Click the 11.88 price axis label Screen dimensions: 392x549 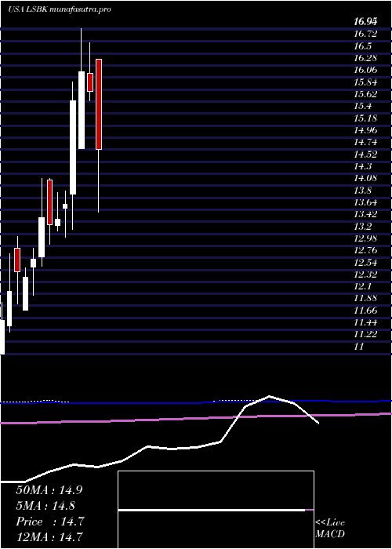click(365, 298)
